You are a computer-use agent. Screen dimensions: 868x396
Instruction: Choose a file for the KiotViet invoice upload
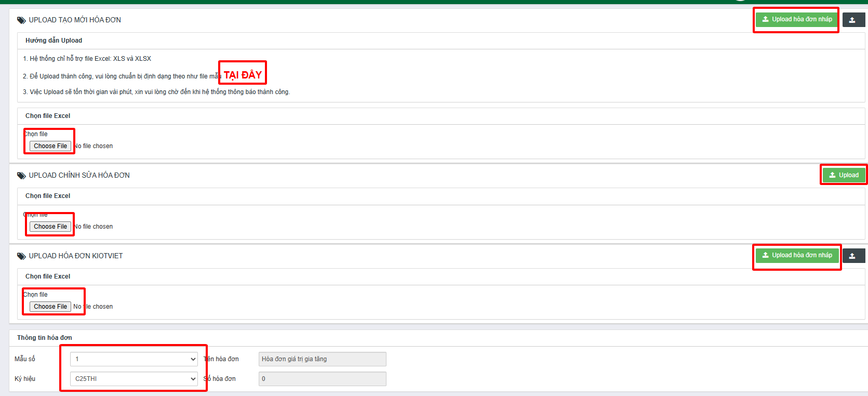point(50,307)
